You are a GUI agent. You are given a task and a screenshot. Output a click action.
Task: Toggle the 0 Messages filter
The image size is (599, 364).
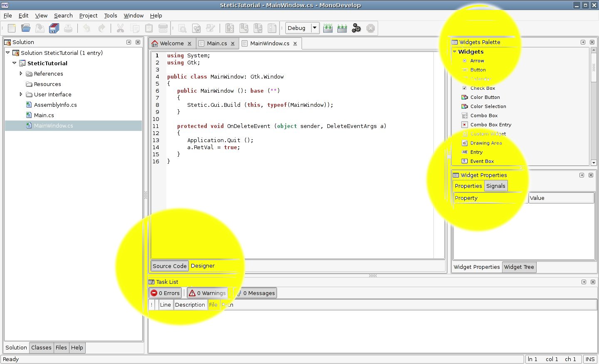255,293
